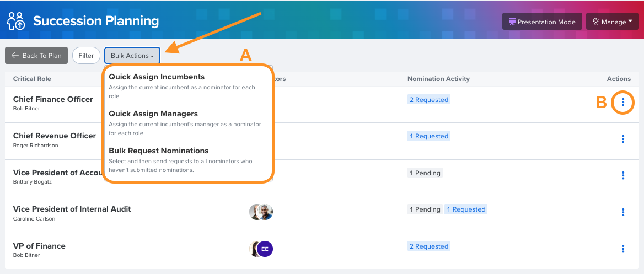
Task: Click the VP of Finance role title
Action: 40,246
